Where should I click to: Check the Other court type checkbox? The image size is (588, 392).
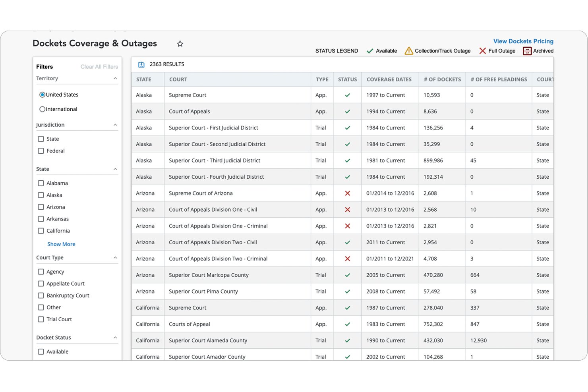click(x=41, y=307)
